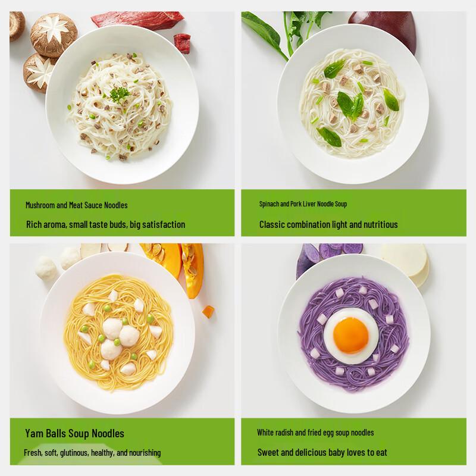Click 'Classic combination light and nutritious' caption
476x476 pixels.
328,225
